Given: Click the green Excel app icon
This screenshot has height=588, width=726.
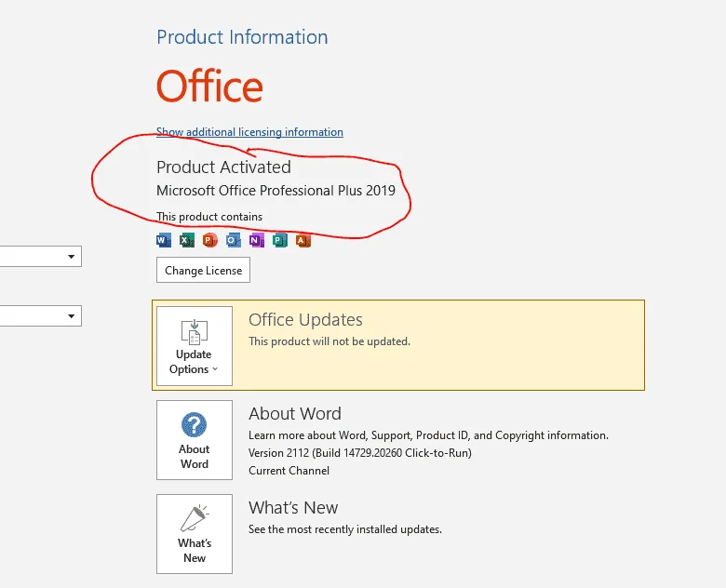Looking at the screenshot, I should point(187,240).
